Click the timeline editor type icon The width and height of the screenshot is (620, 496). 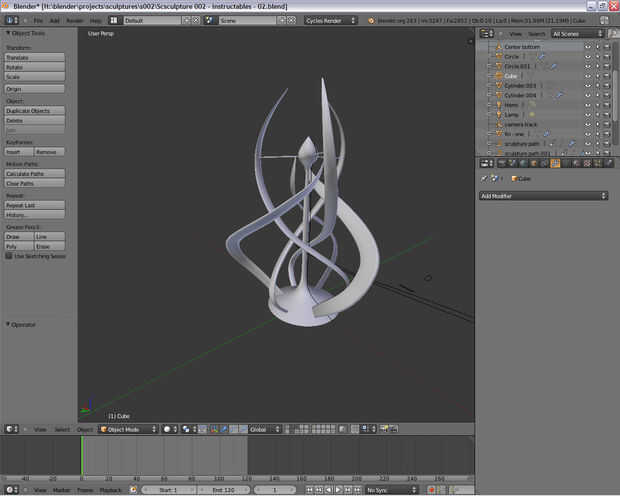[9, 490]
